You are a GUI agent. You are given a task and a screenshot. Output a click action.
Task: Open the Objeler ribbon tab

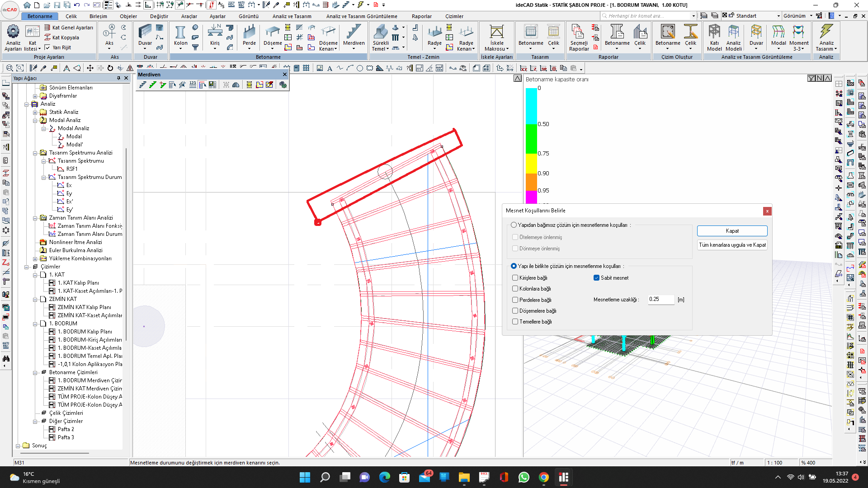[128, 16]
